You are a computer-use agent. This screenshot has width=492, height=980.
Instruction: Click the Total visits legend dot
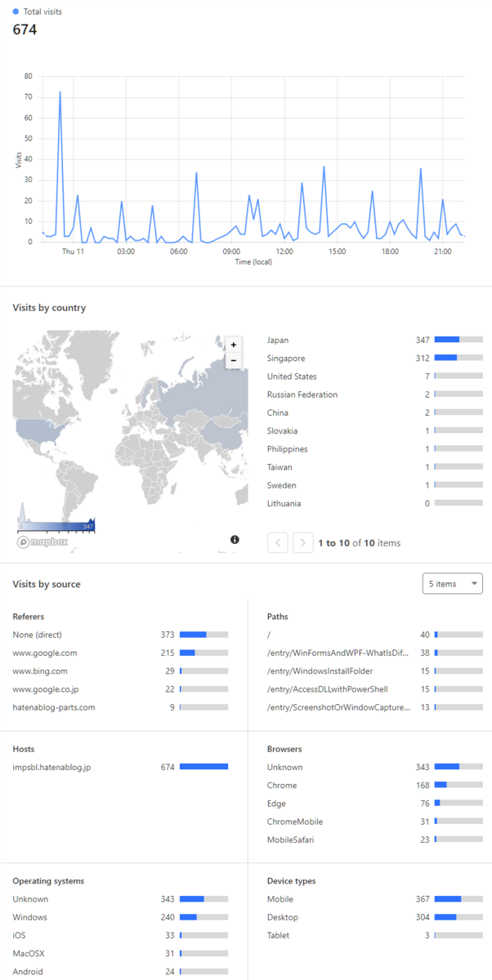point(16,12)
